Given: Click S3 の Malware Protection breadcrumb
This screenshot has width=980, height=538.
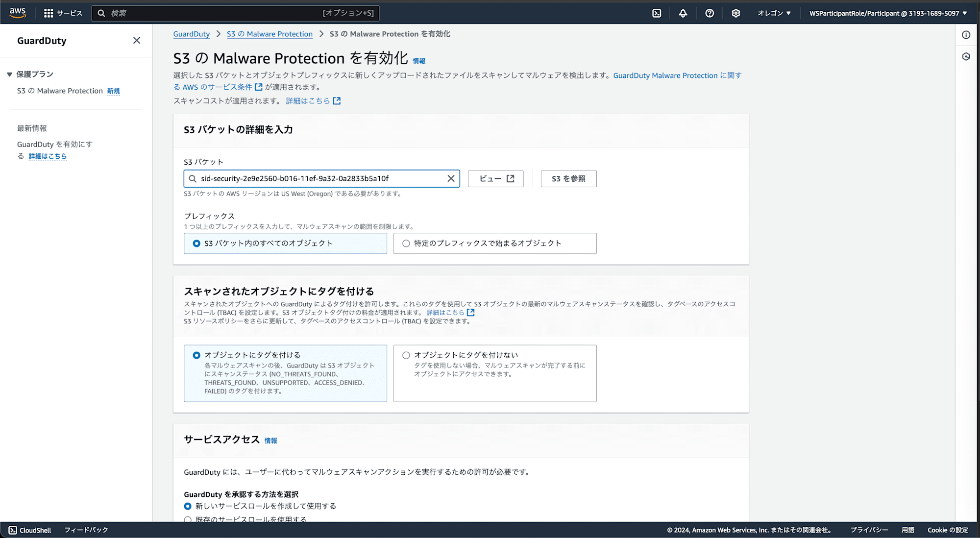Looking at the screenshot, I should 269,34.
